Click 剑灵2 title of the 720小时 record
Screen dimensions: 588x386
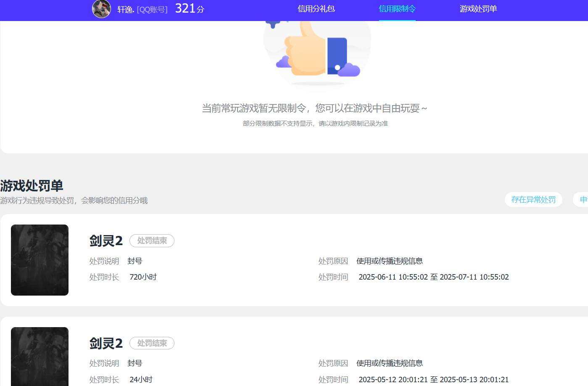pyautogui.click(x=106, y=241)
